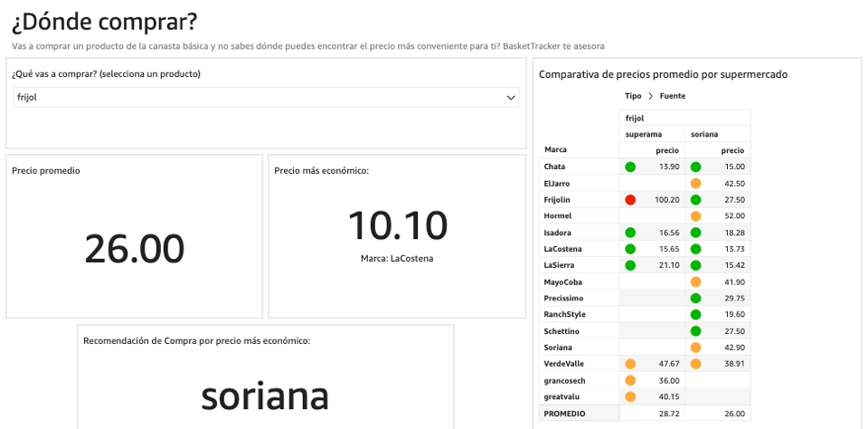
Task: Click the green dot for Precissimo soriana
Action: pyautogui.click(x=696, y=298)
